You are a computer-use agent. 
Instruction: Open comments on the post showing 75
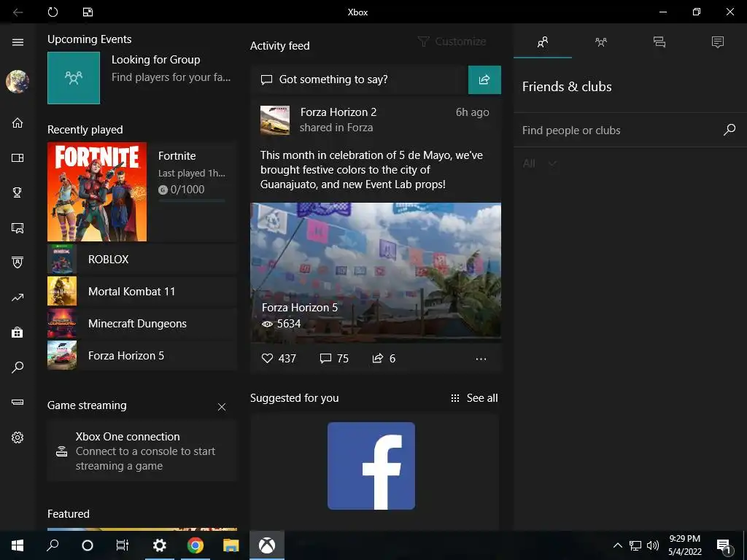(334, 358)
